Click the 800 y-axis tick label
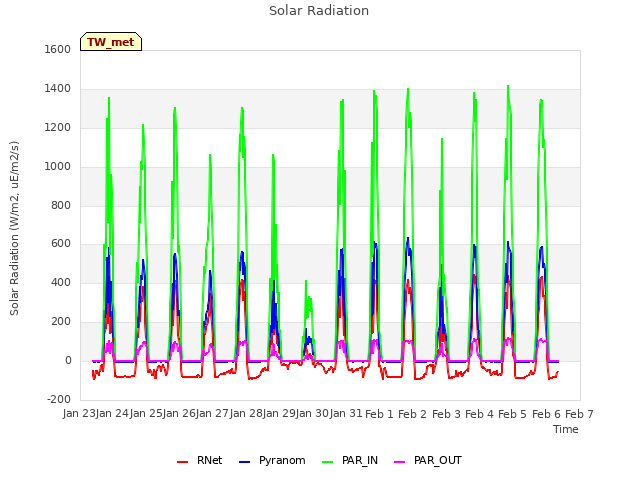Image resolution: width=640 pixels, height=480 pixels. click(x=61, y=205)
